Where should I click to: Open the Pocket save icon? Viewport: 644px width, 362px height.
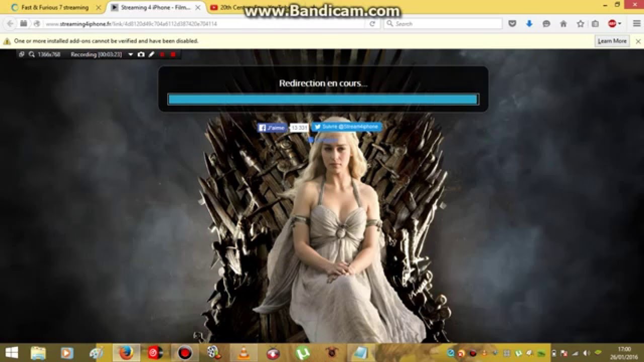coord(512,24)
